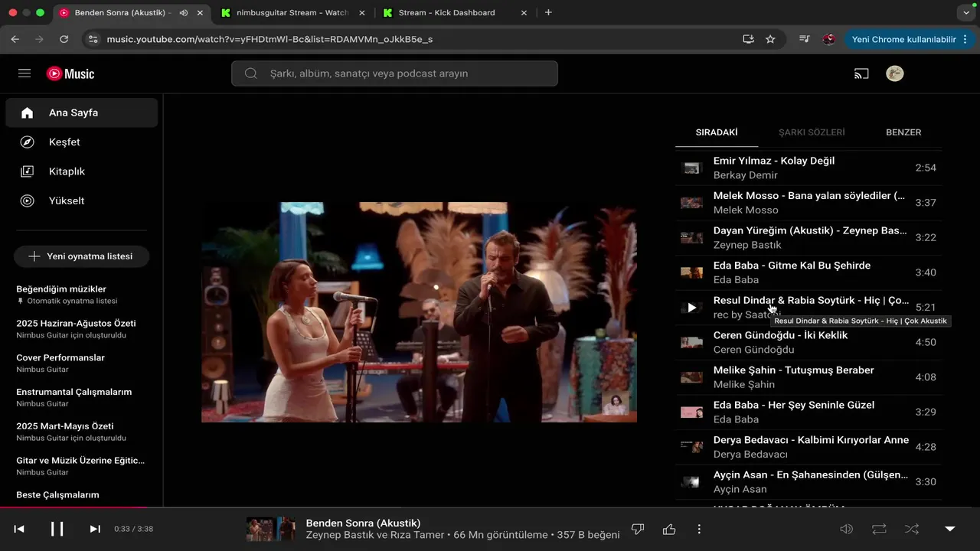Screen dimensions: 980x551
Task: Open the hamburger guide menu
Action: (24, 73)
